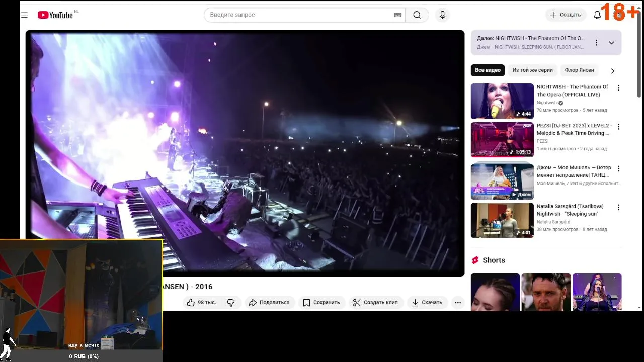
Task: Expand the Далее playlist panel chevron
Action: point(611,43)
